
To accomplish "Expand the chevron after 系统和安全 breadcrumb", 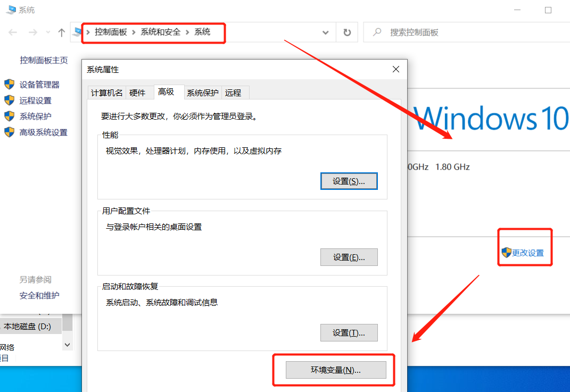I will 187,32.
